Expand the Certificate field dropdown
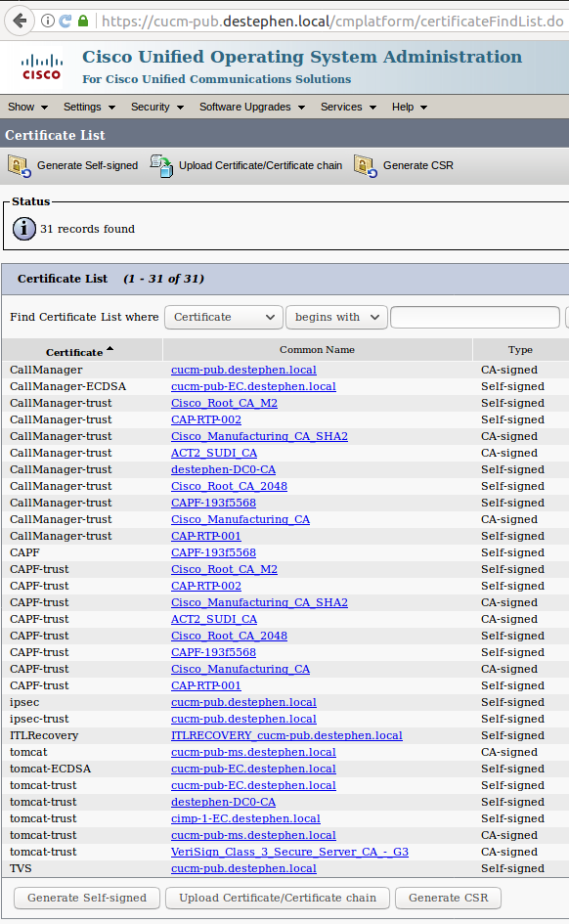569x924 pixels. coord(223,317)
